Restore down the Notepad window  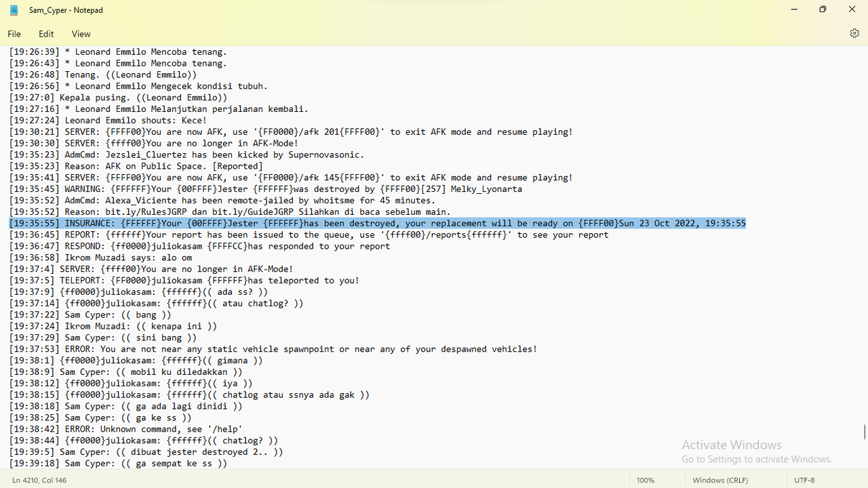(x=823, y=9)
